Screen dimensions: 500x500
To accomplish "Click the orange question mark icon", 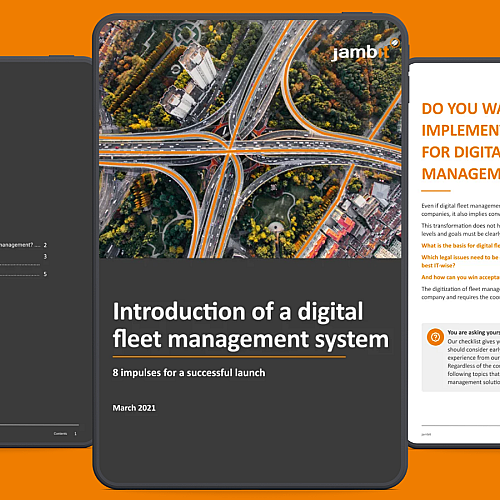I will pyautogui.click(x=435, y=337).
